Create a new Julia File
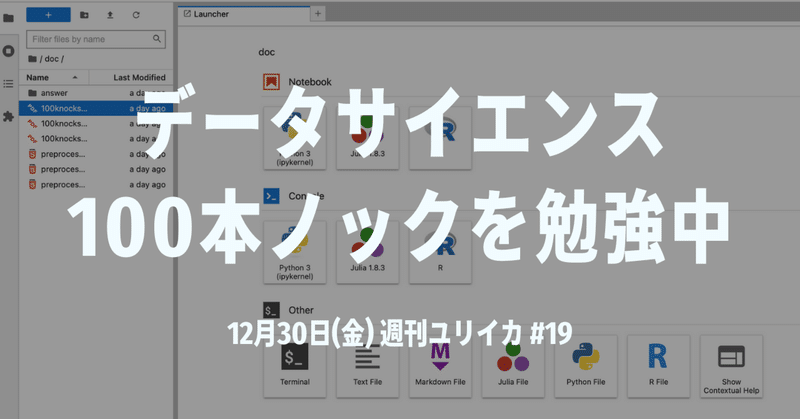 [513, 366]
